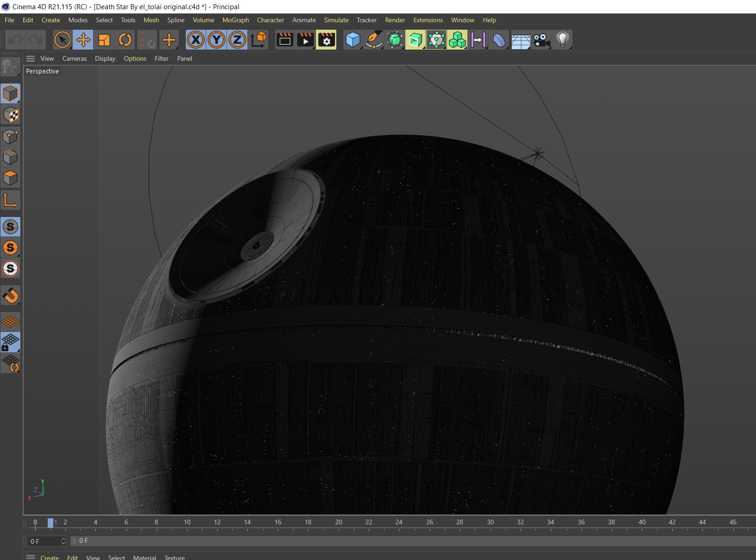Click the Workplane grid icon

coord(11,321)
